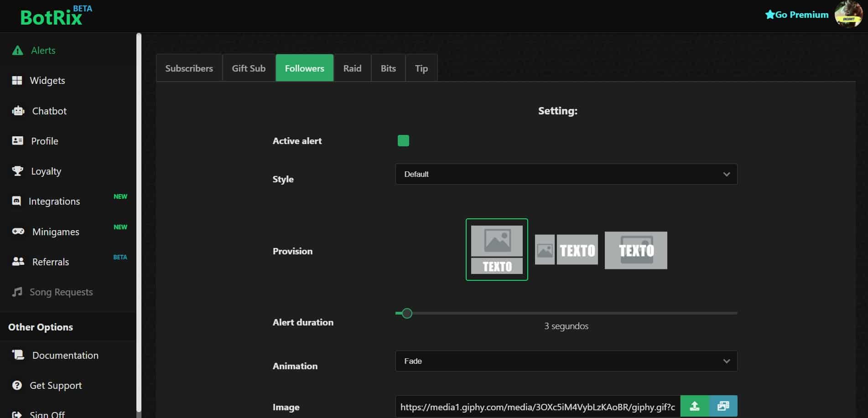Open the Style dropdown showing Default
Viewport: 868px width, 418px height.
click(x=566, y=174)
